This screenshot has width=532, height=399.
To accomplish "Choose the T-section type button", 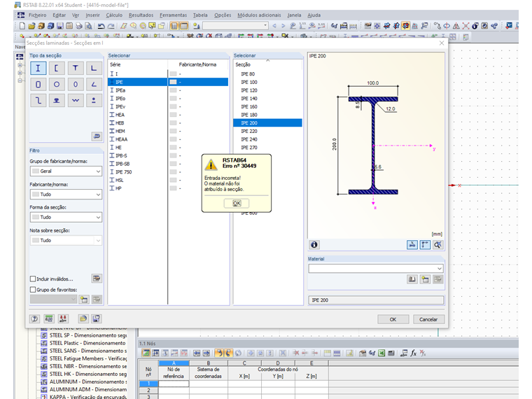I will [75, 68].
